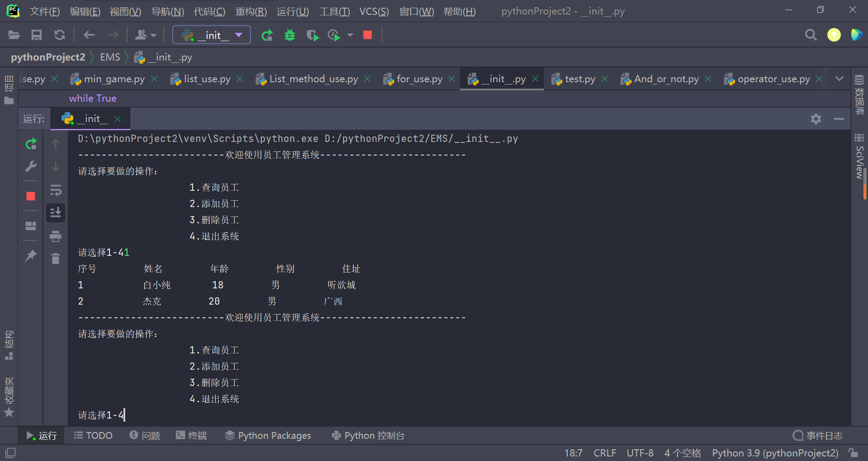The height and width of the screenshot is (461, 868).
Task: Click EMS breadcrumb folder
Action: click(x=110, y=57)
